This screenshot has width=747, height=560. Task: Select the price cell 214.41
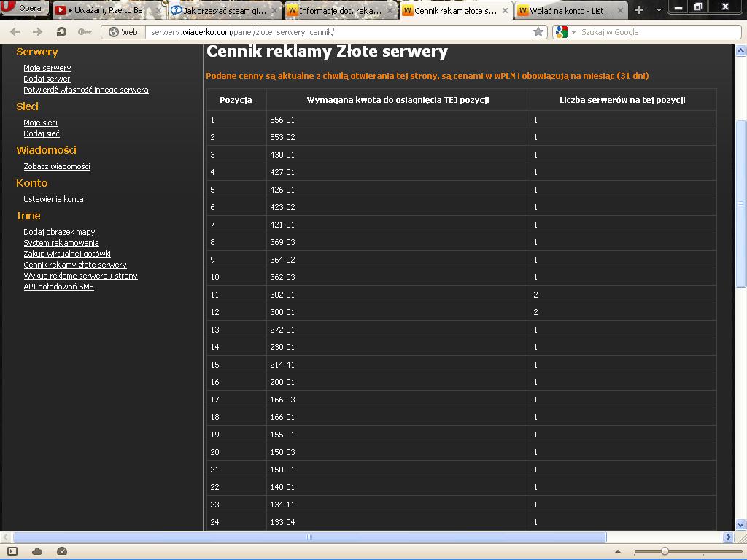[x=398, y=365]
